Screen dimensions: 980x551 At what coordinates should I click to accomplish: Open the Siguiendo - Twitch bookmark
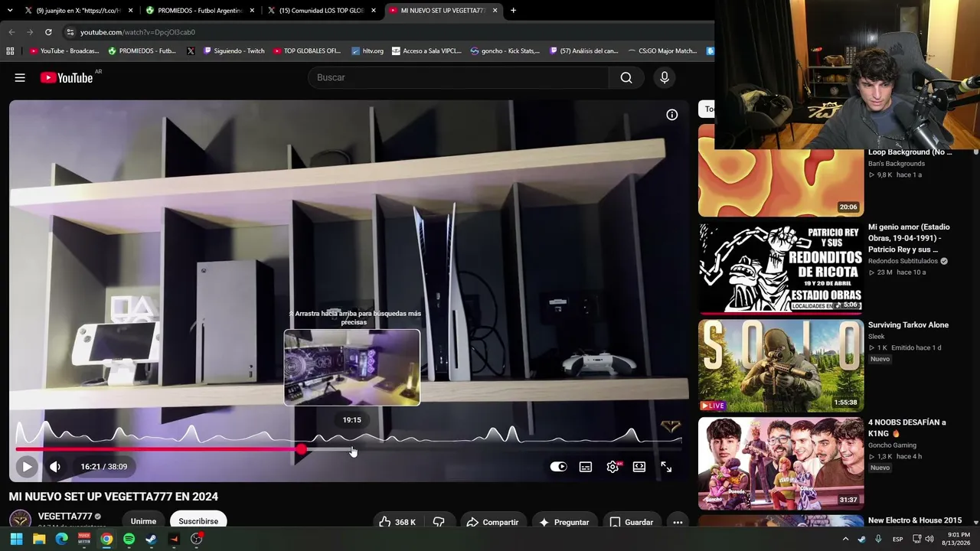234,51
